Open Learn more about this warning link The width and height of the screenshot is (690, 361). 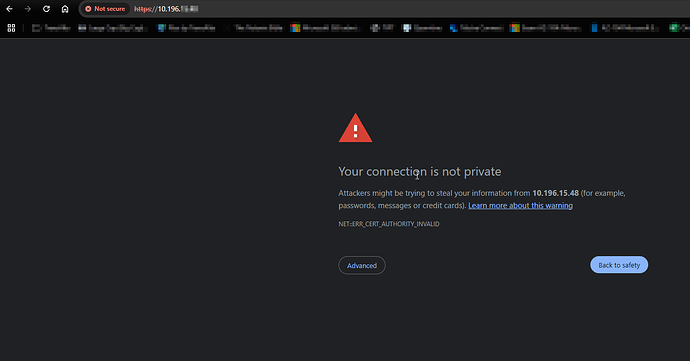pyautogui.click(x=520, y=206)
